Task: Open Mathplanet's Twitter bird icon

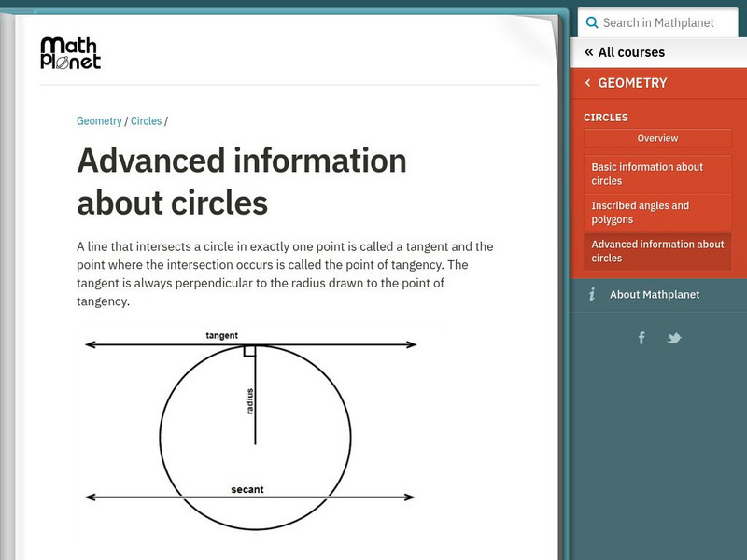Action: (674, 338)
